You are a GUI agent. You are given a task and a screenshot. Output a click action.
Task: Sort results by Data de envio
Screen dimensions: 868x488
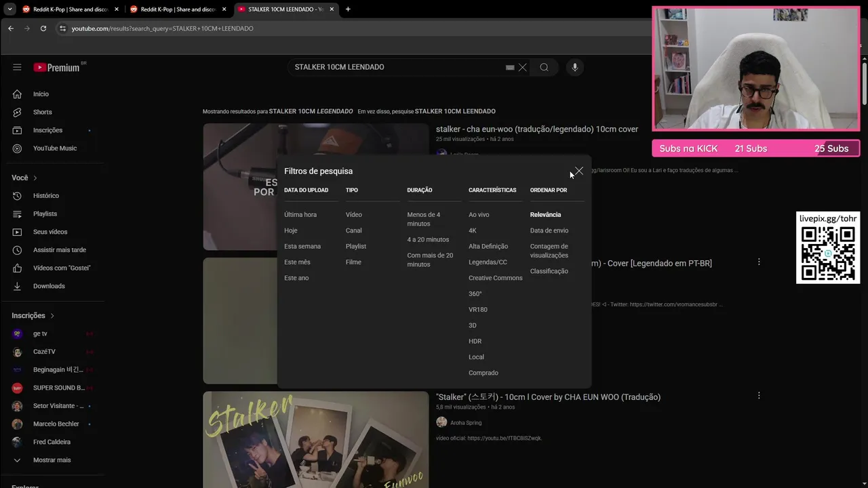click(549, 230)
